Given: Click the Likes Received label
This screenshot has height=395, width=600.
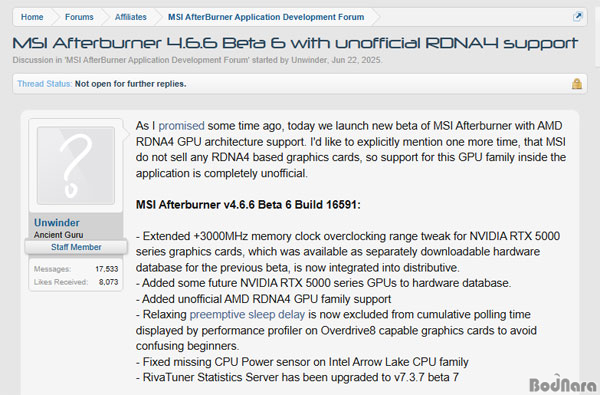Looking at the screenshot, I should click(60, 282).
